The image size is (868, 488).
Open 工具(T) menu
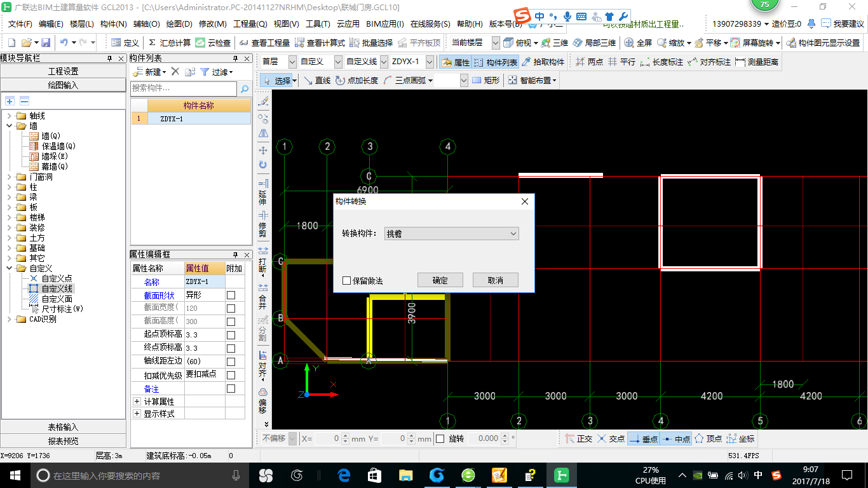click(x=318, y=24)
